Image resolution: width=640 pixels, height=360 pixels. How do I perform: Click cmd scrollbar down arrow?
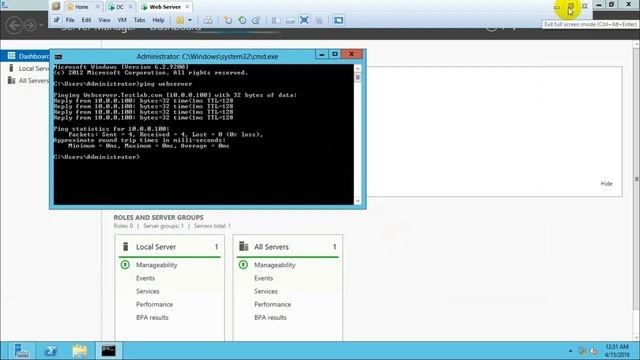[358, 201]
